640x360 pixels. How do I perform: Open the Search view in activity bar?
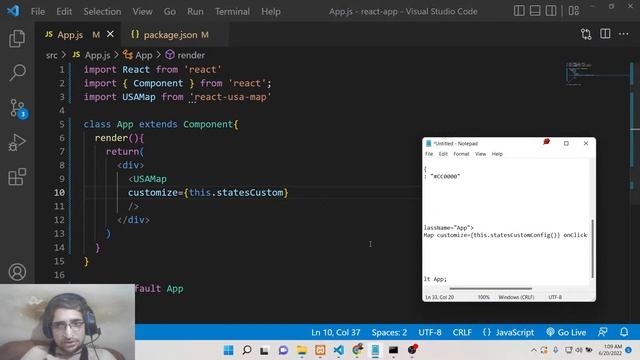(17, 73)
